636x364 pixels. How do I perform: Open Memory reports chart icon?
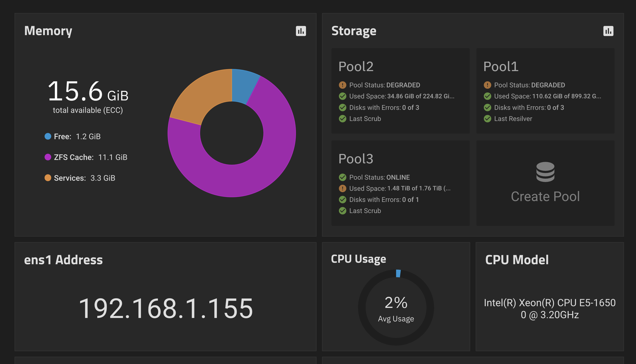pyautogui.click(x=301, y=31)
